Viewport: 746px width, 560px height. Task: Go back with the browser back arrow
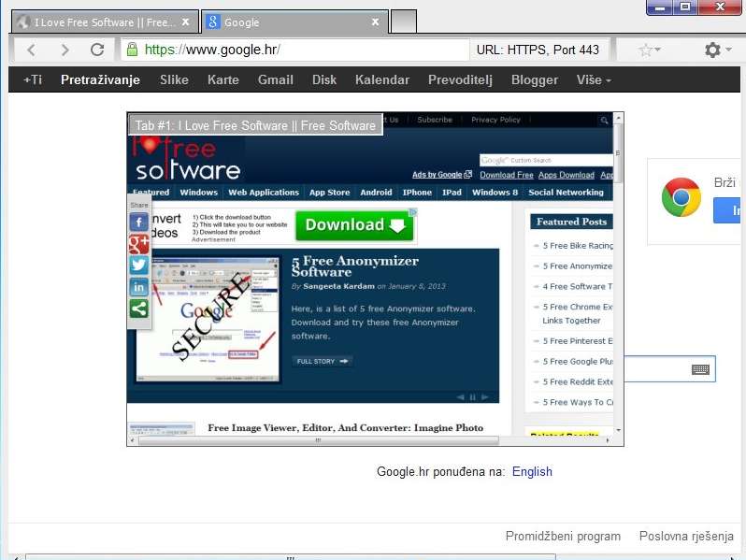pos(32,50)
